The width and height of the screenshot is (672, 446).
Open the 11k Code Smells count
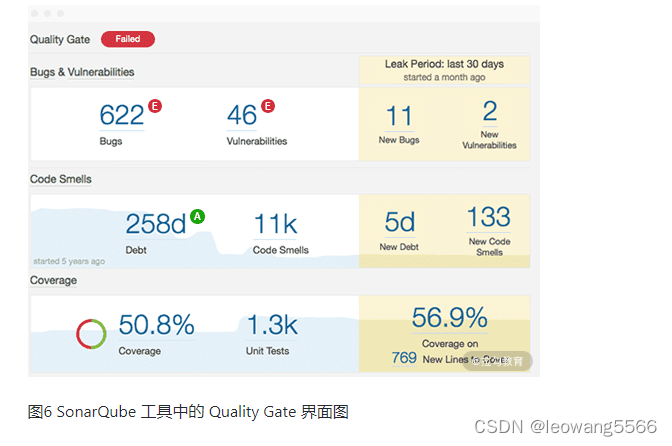pos(275,224)
